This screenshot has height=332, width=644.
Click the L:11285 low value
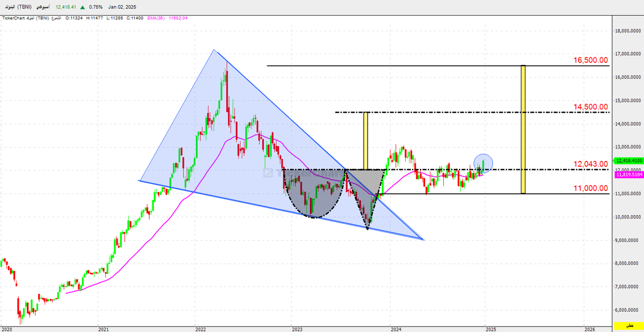coord(114,18)
